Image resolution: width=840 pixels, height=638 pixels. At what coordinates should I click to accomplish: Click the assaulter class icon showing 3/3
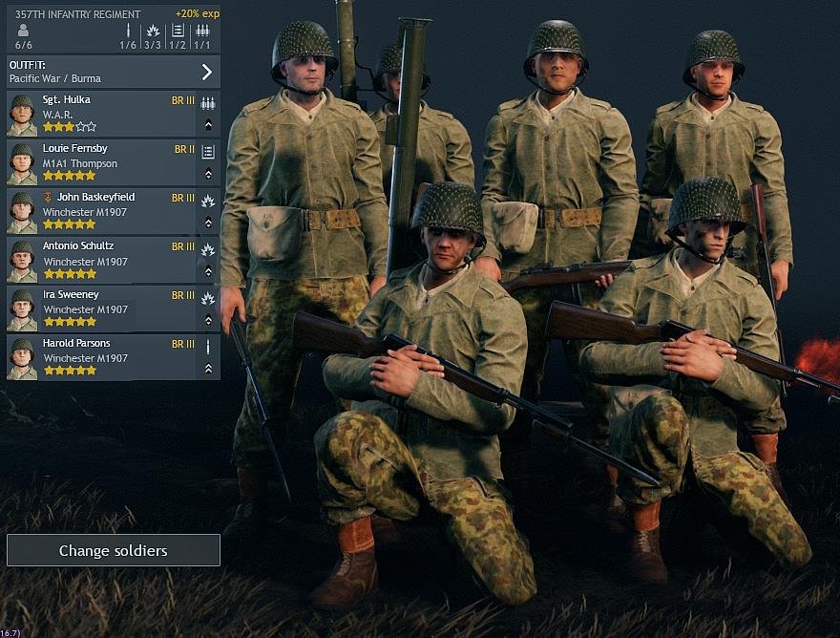point(153,31)
